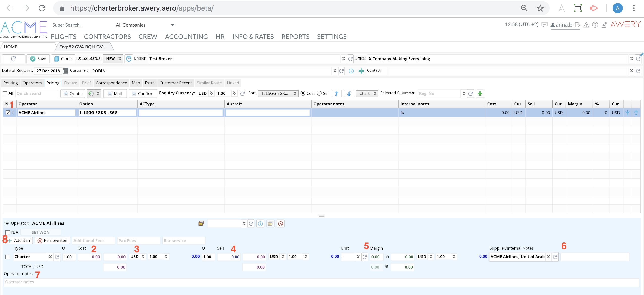Click the customer info icon
Image resolution: width=644 pixels, height=295 pixels.
(x=351, y=71)
